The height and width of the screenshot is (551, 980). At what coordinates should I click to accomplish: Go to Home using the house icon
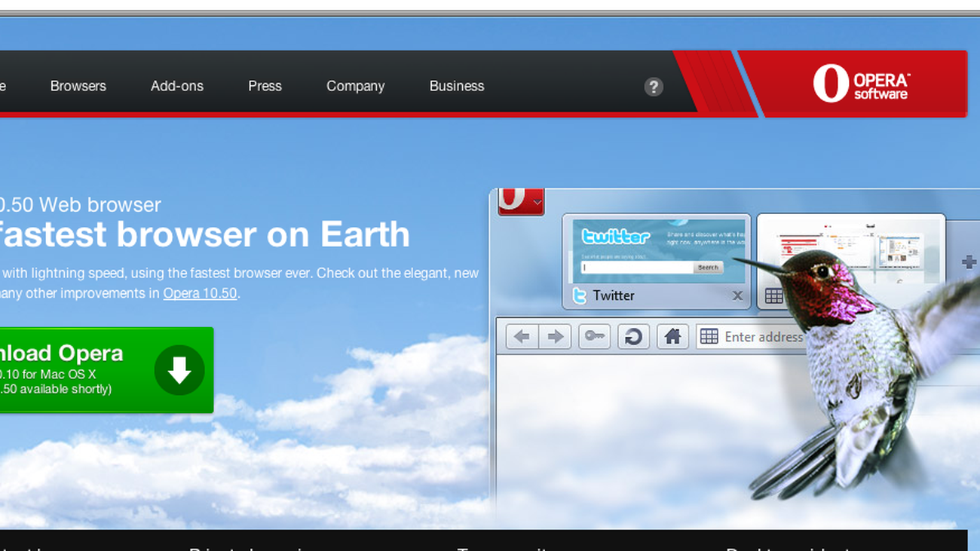point(672,336)
